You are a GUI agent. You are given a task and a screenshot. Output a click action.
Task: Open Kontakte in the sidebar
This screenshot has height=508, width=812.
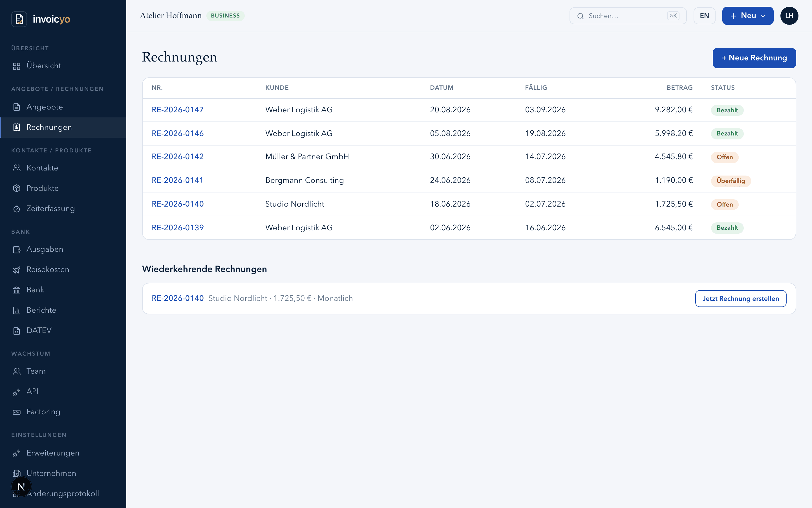click(x=63, y=168)
